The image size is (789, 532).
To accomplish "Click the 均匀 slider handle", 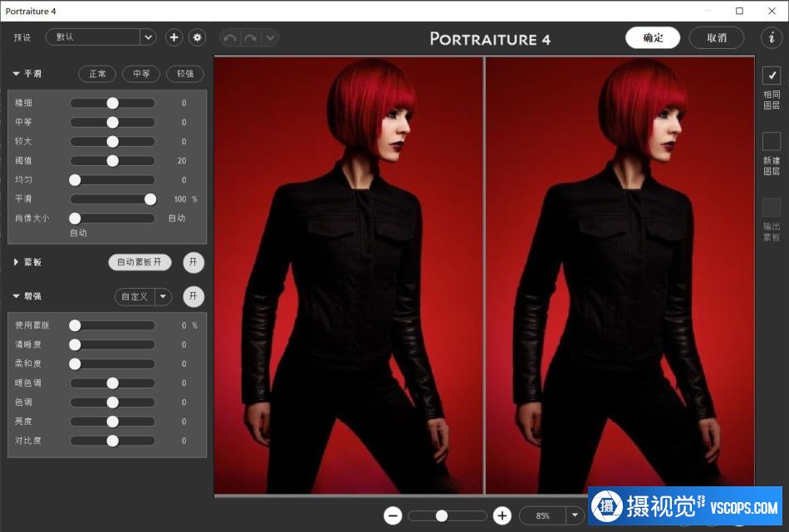I will click(x=75, y=180).
